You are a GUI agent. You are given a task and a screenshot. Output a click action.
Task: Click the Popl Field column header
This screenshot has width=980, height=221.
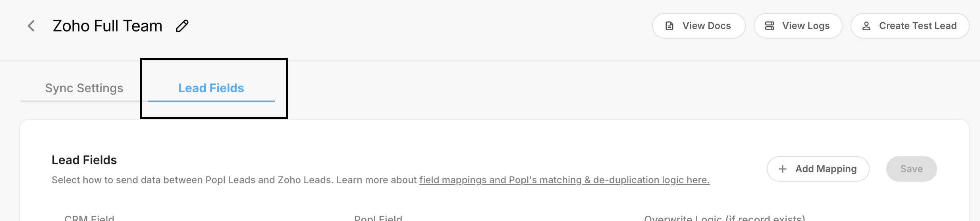point(378,218)
